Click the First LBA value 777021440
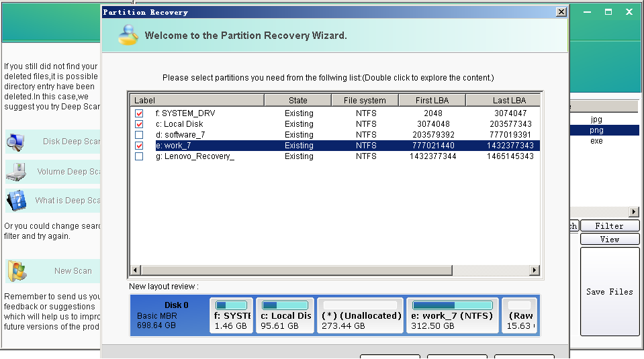 tap(433, 146)
